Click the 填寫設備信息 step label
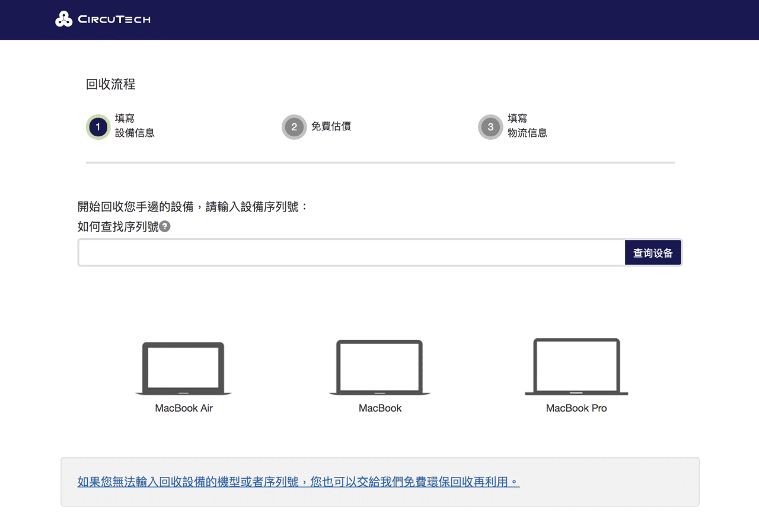The width and height of the screenshot is (759, 532). click(135, 126)
